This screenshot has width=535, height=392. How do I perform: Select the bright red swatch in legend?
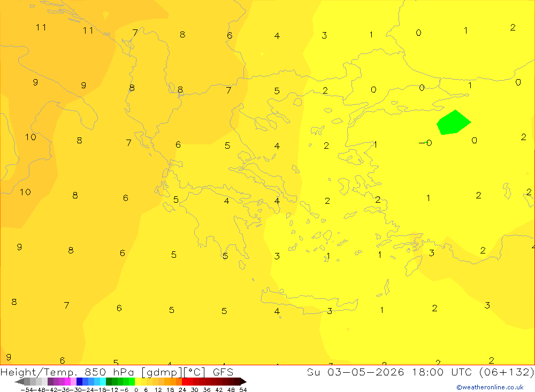click(x=184, y=381)
